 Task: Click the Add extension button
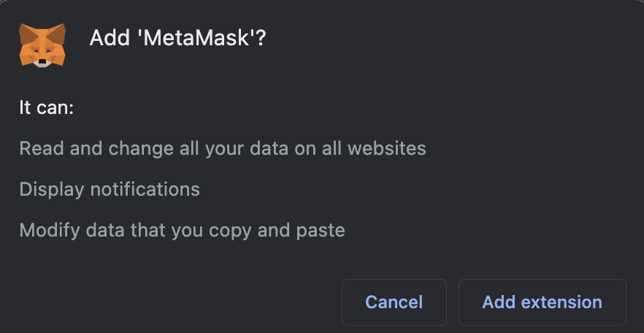(542, 302)
